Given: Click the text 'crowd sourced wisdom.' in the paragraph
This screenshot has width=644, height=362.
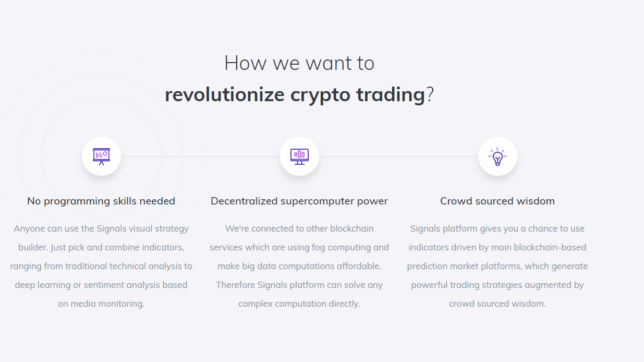Looking at the screenshot, I should (497, 304).
